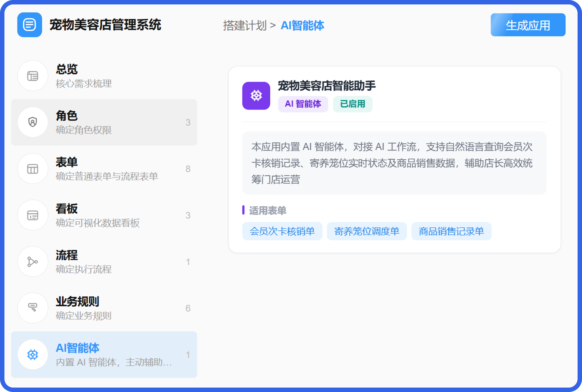Viewport: 582px width, 392px height.
Task: Go to the 看板 section
Action: [x=104, y=215]
